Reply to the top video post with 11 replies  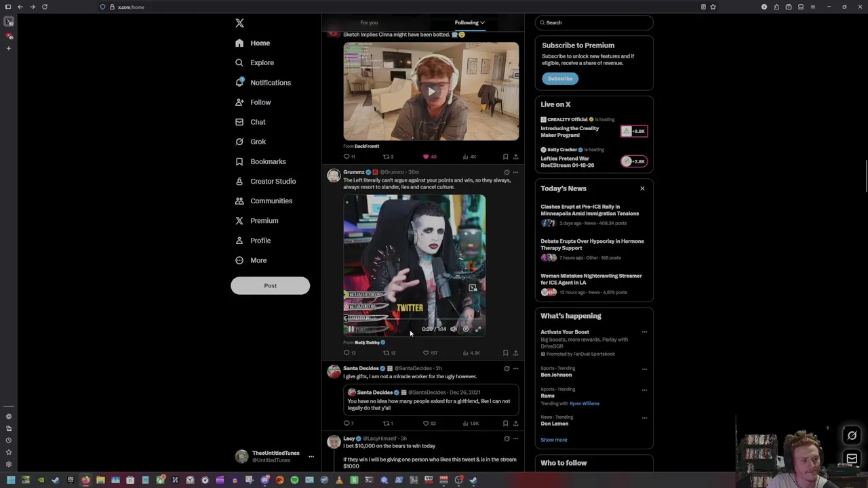[x=349, y=157]
